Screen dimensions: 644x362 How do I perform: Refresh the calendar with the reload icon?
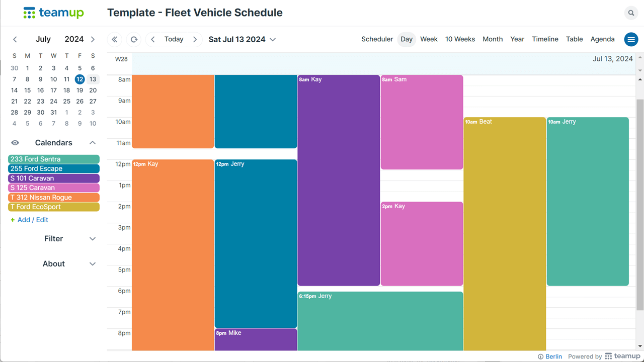134,39
